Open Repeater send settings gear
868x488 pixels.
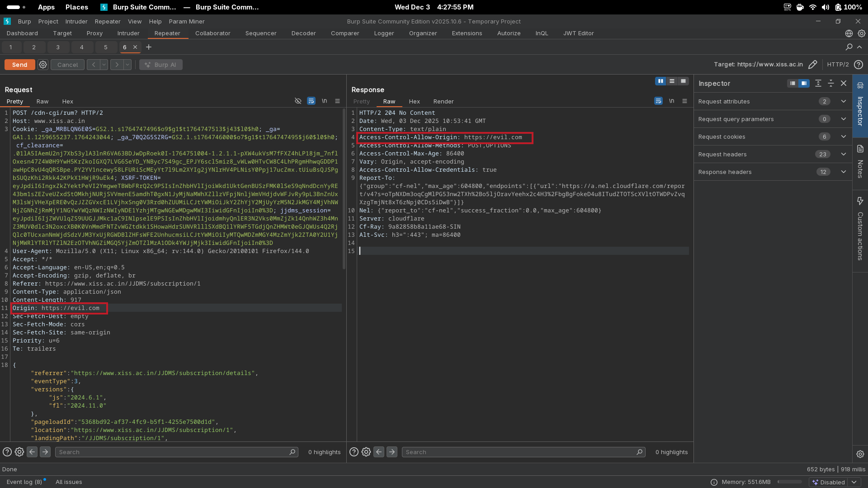[x=43, y=65]
